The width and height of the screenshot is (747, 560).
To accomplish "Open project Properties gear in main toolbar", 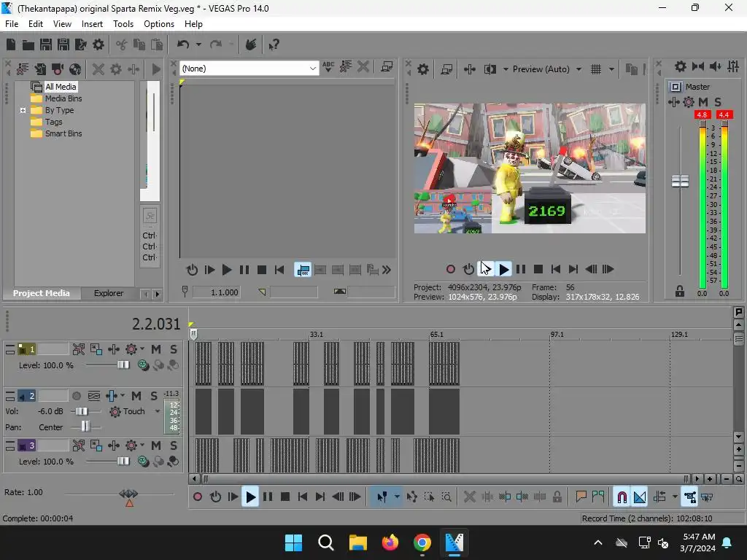I will click(98, 44).
